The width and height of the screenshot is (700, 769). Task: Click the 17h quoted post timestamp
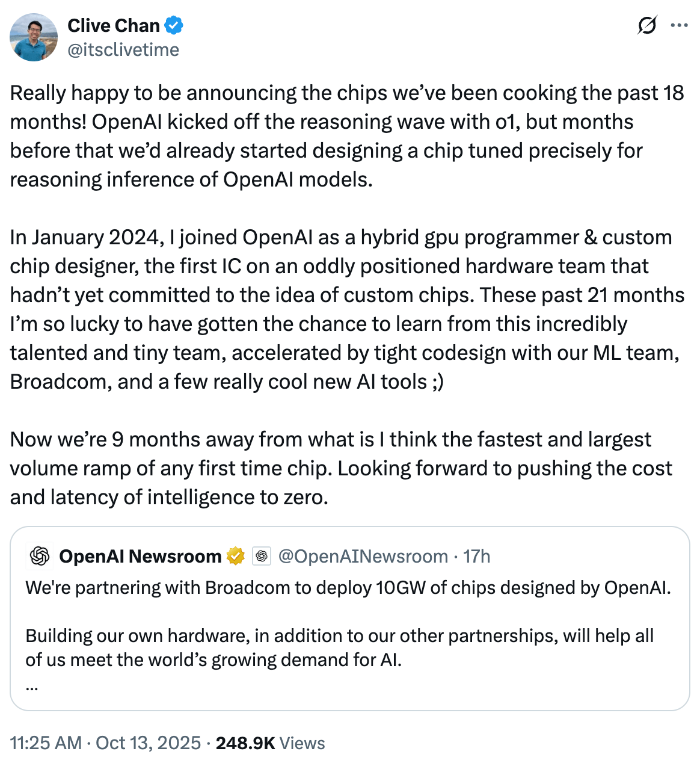pyautogui.click(x=477, y=557)
